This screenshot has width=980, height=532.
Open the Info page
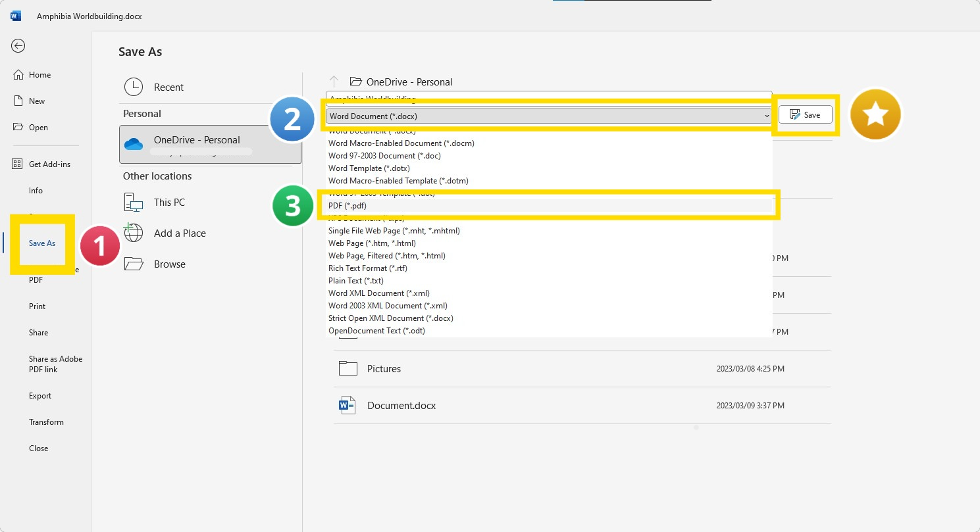tap(36, 191)
